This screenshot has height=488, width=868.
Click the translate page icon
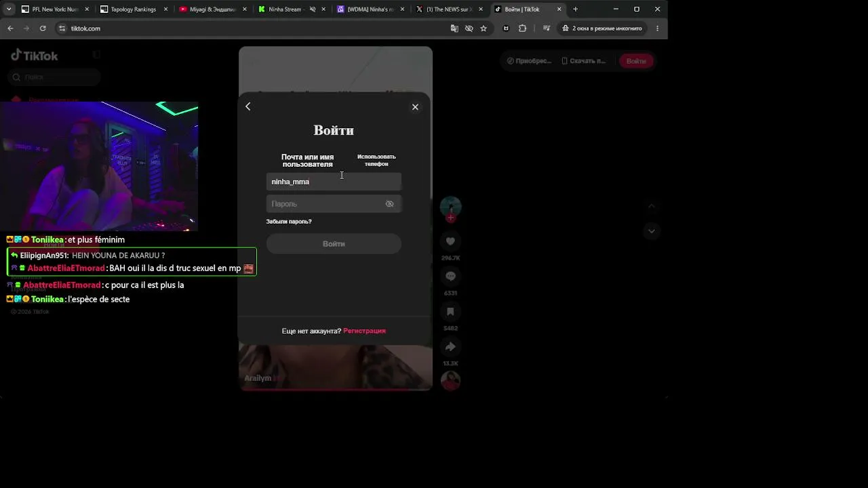point(454,28)
